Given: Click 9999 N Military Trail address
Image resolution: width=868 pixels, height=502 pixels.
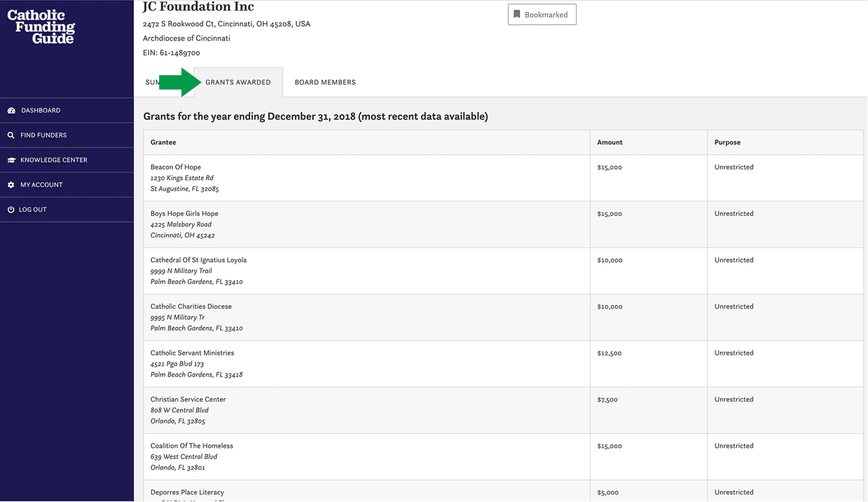Looking at the screenshot, I should tap(181, 271).
